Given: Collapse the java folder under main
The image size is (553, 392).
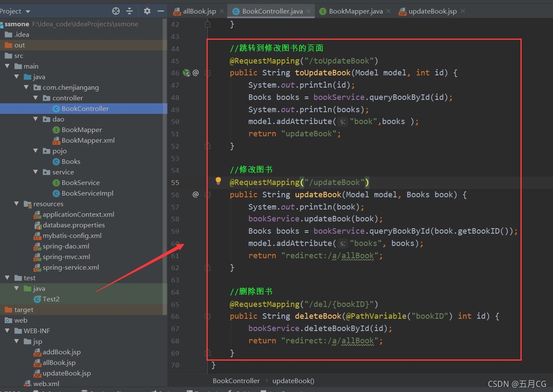Looking at the screenshot, I should [x=17, y=77].
